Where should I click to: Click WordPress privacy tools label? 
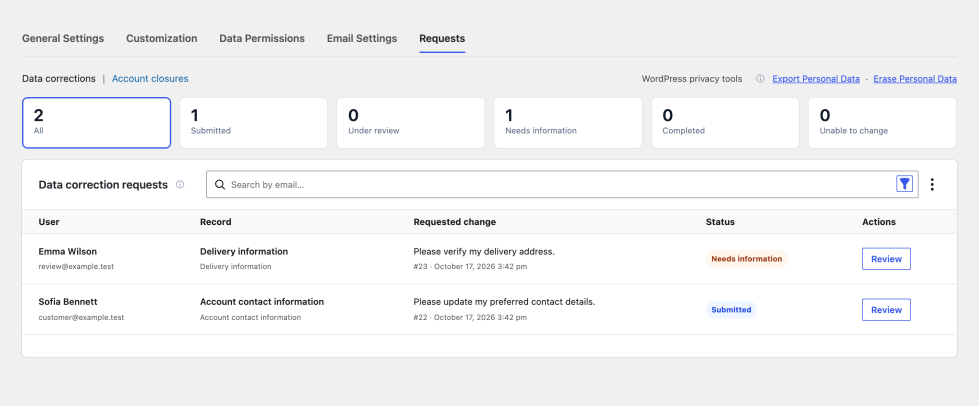point(692,79)
